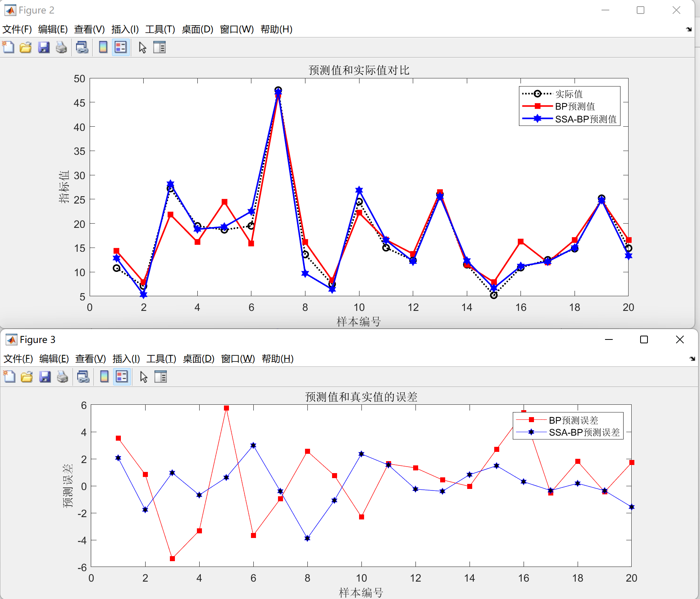Image resolution: width=700 pixels, height=599 pixels.
Task: Click x-axis label 样本编号 in Figure 2
Action: [x=359, y=321]
